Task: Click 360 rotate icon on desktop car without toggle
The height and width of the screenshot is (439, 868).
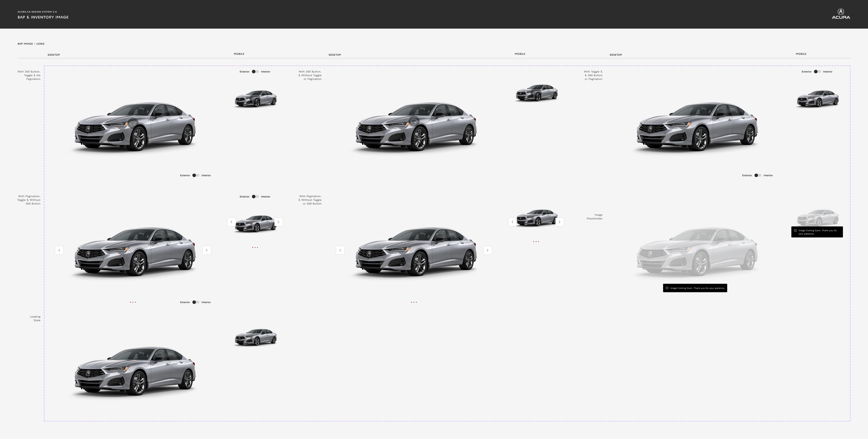Action: click(414, 121)
